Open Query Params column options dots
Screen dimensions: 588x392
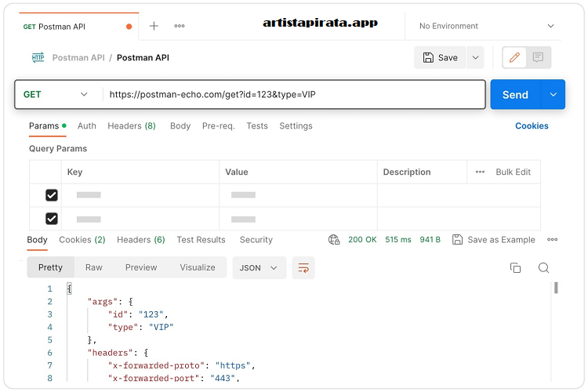[480, 172]
